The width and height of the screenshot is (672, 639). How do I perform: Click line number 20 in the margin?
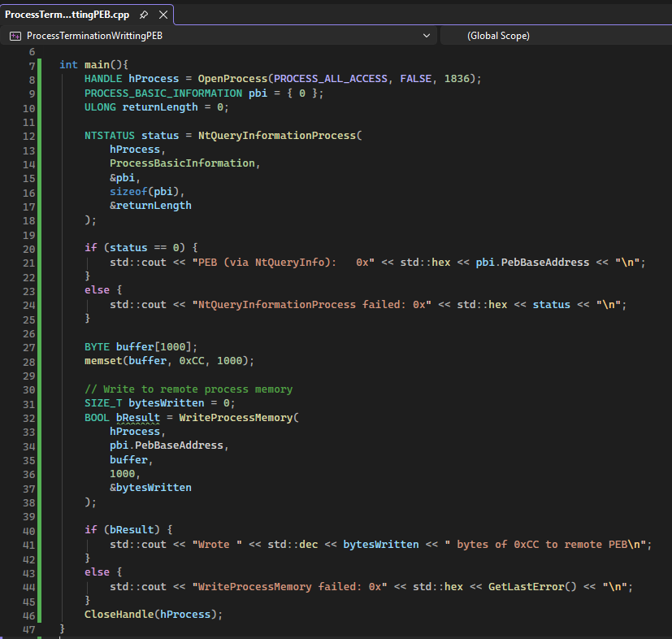(x=28, y=249)
